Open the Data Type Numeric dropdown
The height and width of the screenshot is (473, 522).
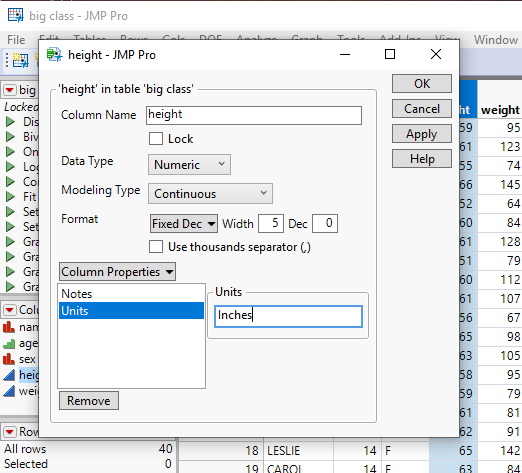point(189,164)
